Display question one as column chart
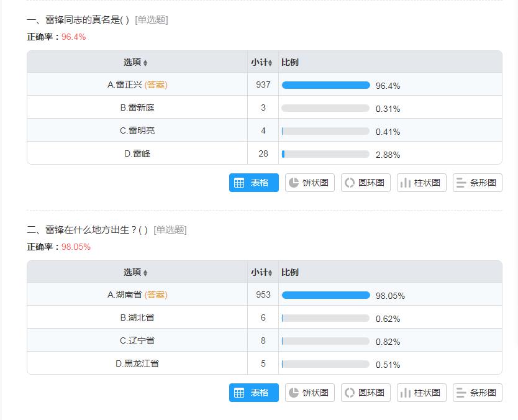The width and height of the screenshot is (518, 420). [x=422, y=183]
